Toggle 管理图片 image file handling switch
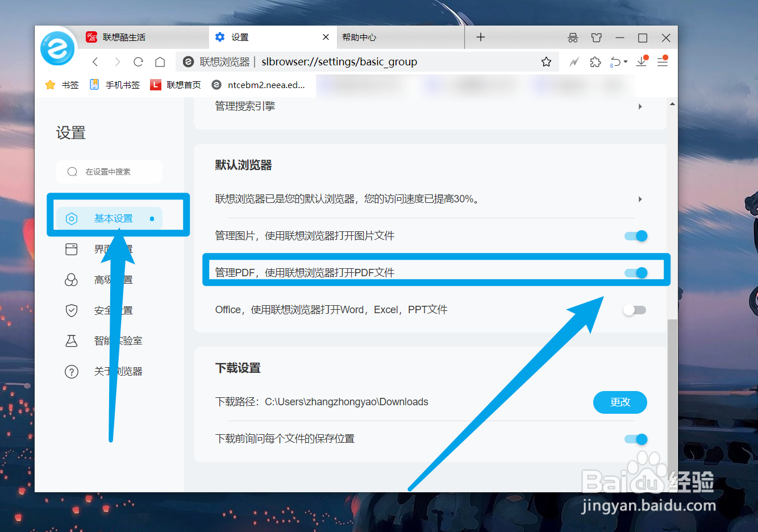This screenshot has height=532, width=758. (636, 236)
